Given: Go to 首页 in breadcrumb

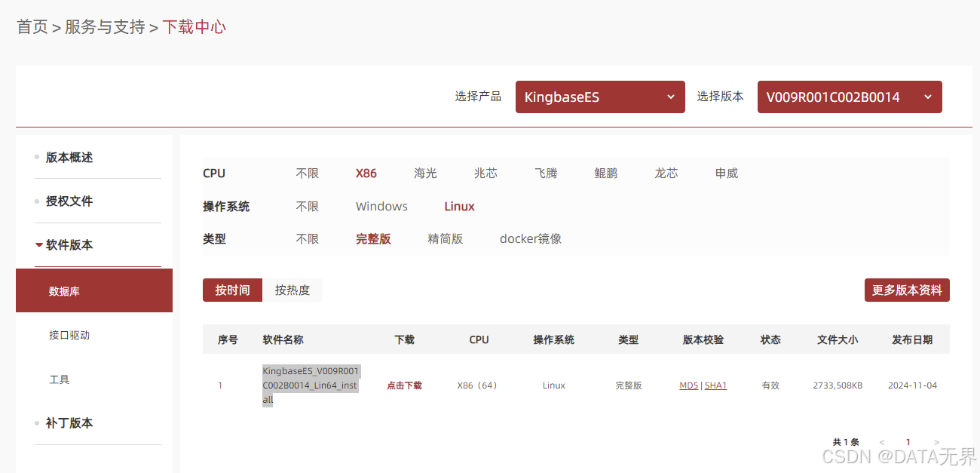Looking at the screenshot, I should click(x=32, y=27).
